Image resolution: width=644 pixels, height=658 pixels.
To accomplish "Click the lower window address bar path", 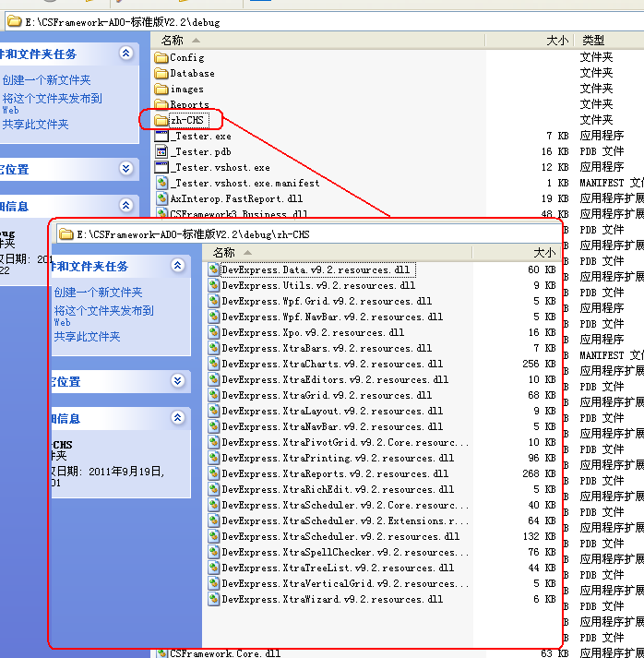I will (193, 234).
